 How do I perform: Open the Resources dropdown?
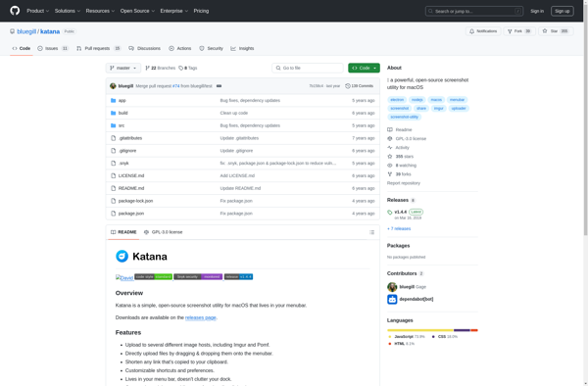(100, 11)
